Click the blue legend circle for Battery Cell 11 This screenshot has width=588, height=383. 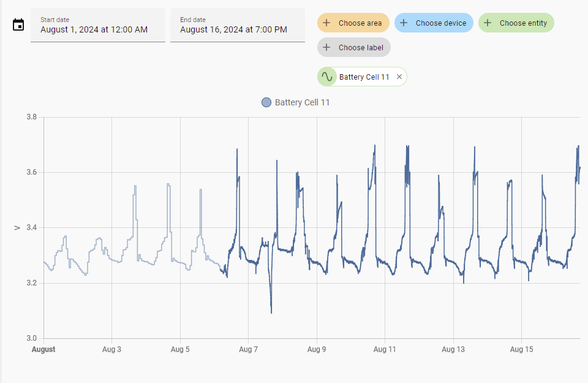[266, 102]
